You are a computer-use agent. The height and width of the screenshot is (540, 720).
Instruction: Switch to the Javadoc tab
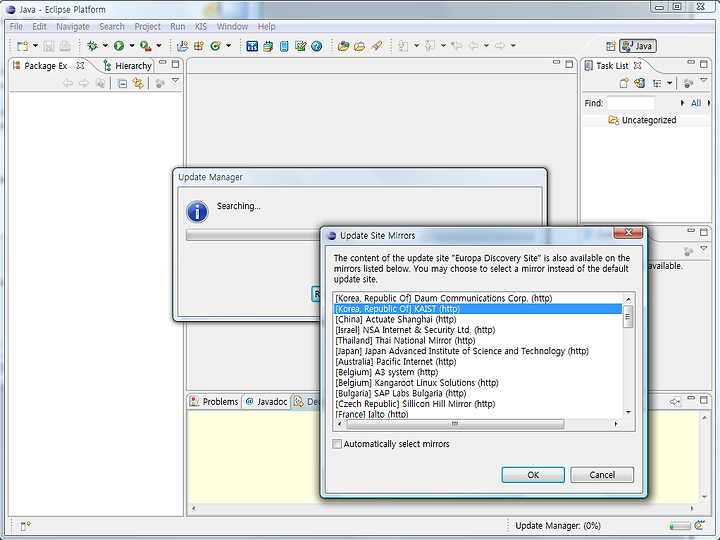point(266,402)
